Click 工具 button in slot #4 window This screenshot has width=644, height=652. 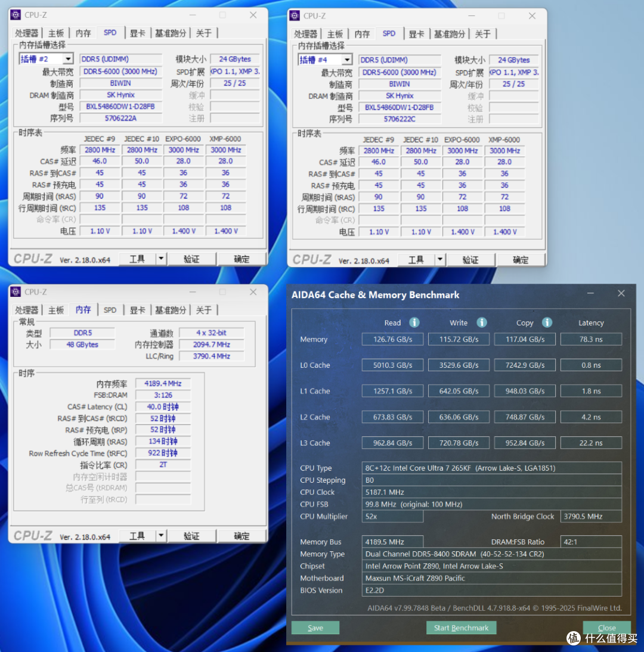[x=416, y=260]
